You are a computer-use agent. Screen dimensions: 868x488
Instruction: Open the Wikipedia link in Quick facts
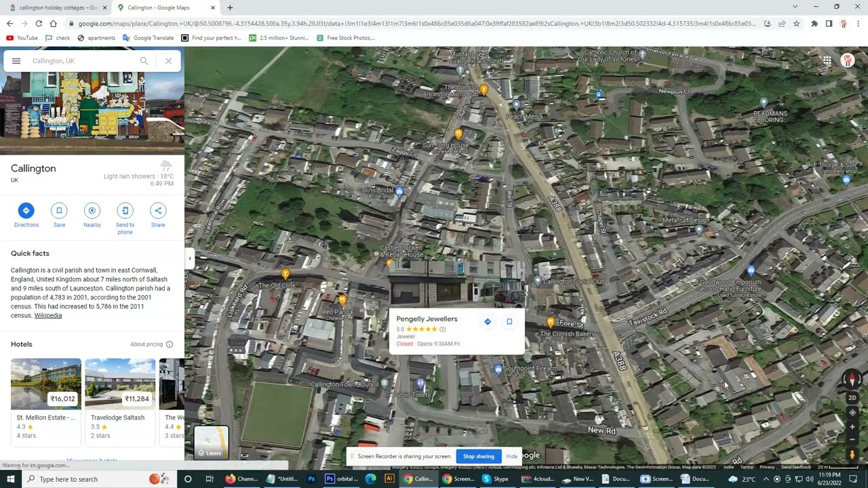tap(48, 315)
